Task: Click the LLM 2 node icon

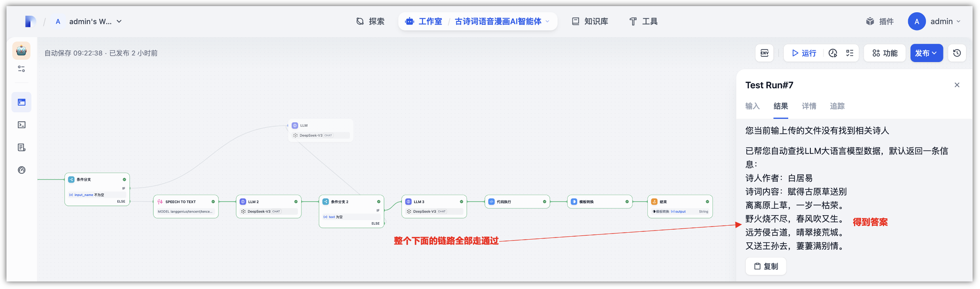Action: (243, 202)
